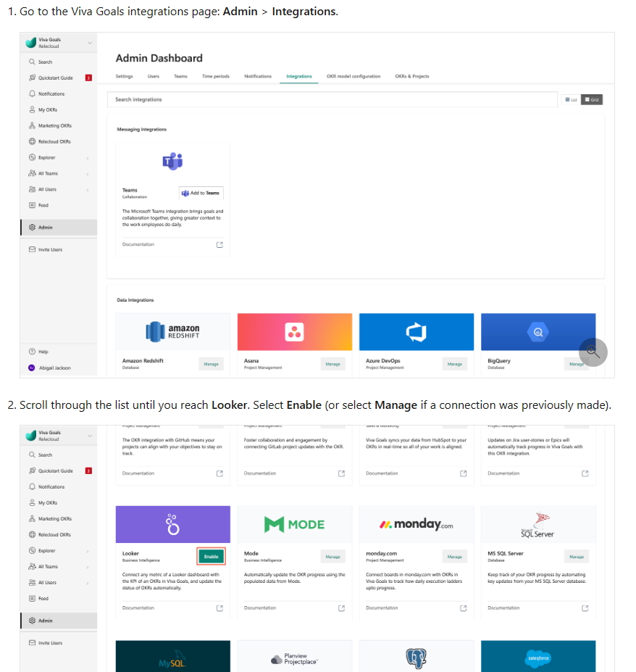Open OKR model configuration tab
This screenshot has width=636, height=672.
pos(353,76)
